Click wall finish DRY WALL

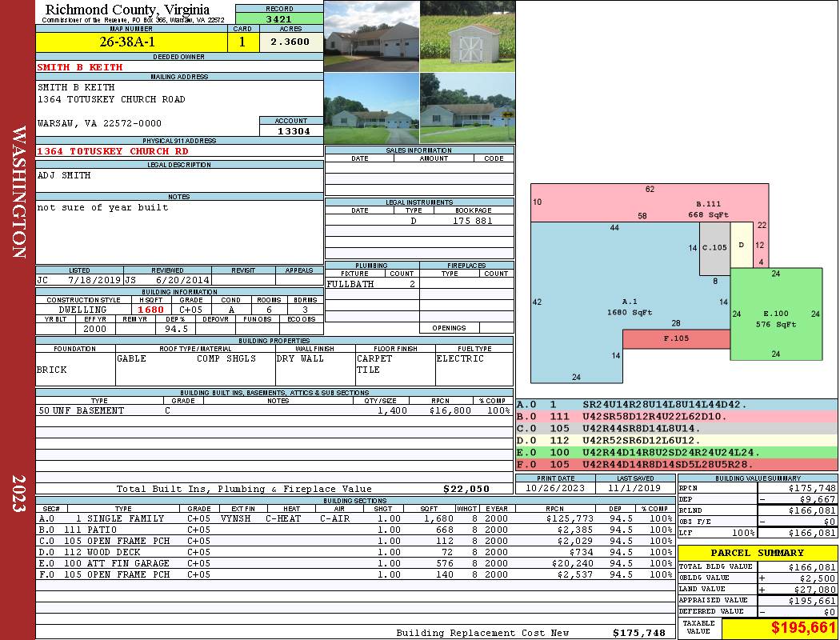300,358
